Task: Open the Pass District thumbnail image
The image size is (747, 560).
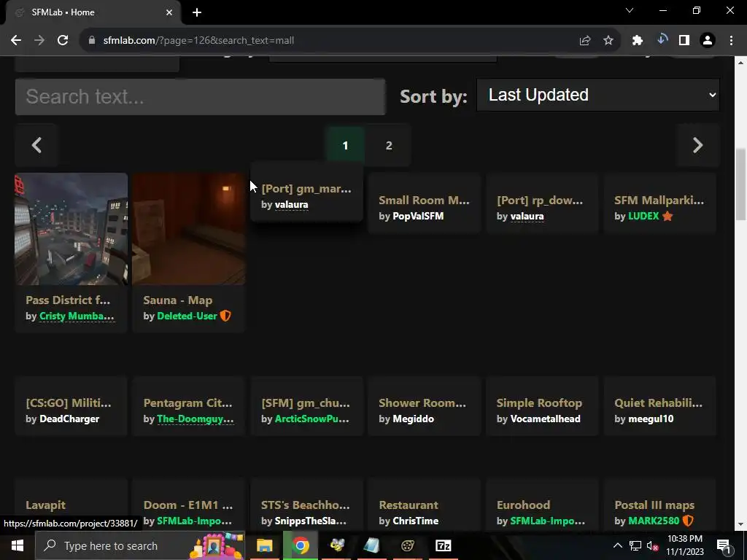Action: tap(71, 229)
